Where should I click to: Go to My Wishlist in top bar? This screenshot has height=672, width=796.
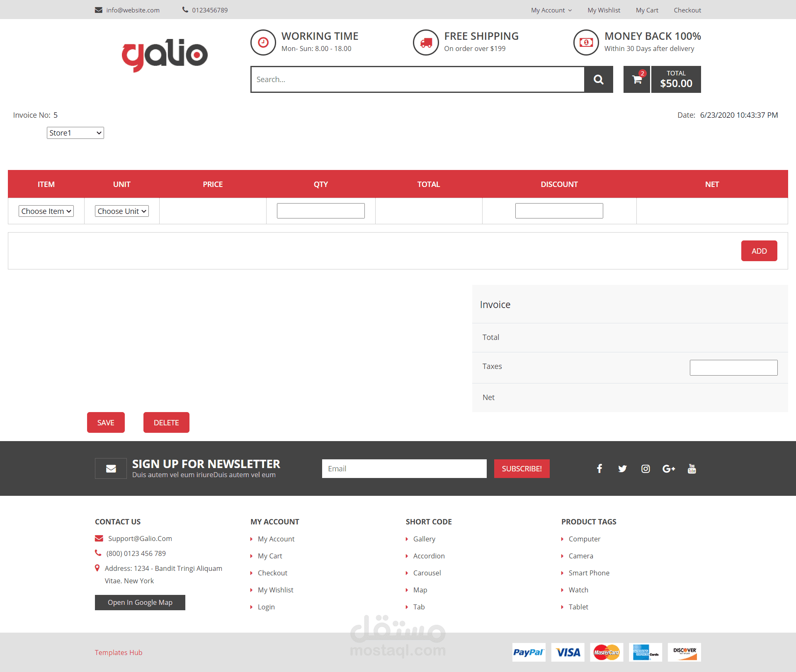604,10
